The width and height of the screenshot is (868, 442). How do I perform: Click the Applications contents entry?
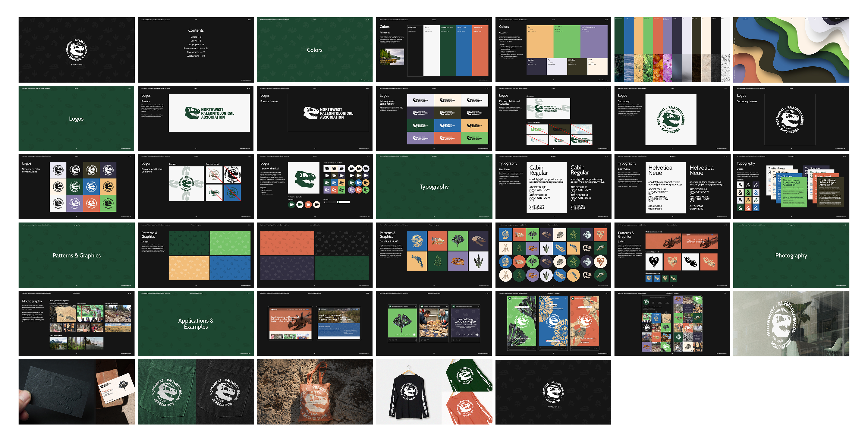click(x=197, y=56)
